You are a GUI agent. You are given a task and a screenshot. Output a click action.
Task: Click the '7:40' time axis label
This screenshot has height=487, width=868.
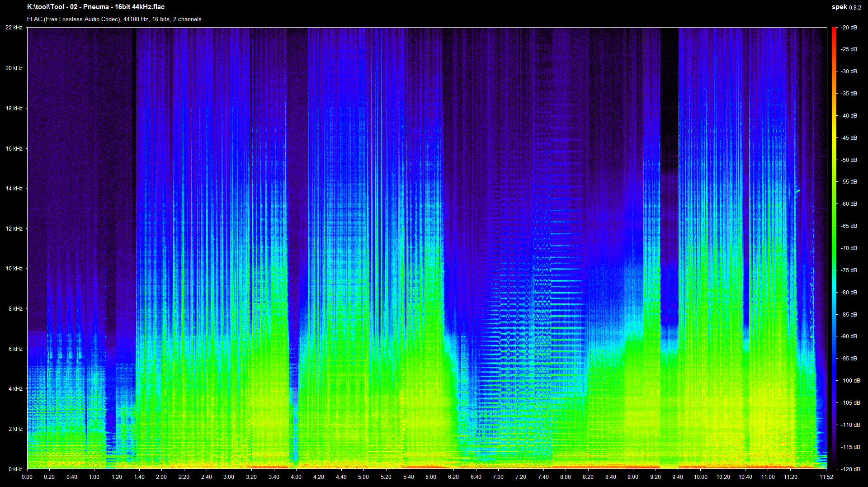(x=543, y=477)
